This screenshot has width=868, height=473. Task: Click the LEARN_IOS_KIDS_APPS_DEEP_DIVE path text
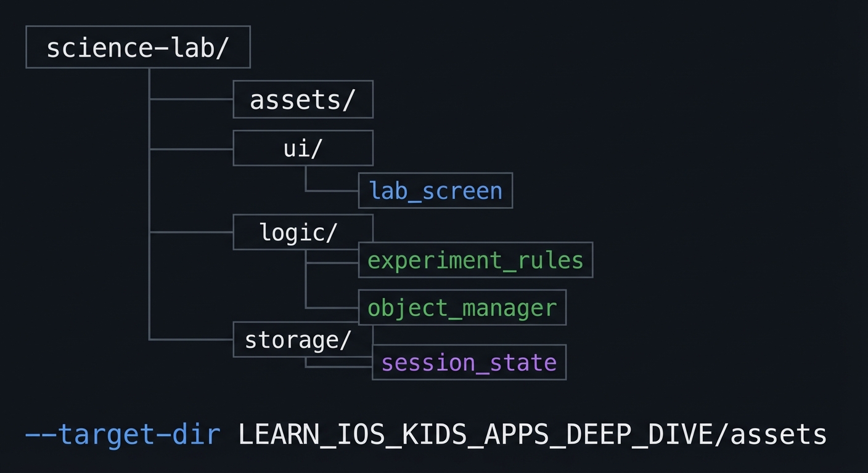pos(475,435)
